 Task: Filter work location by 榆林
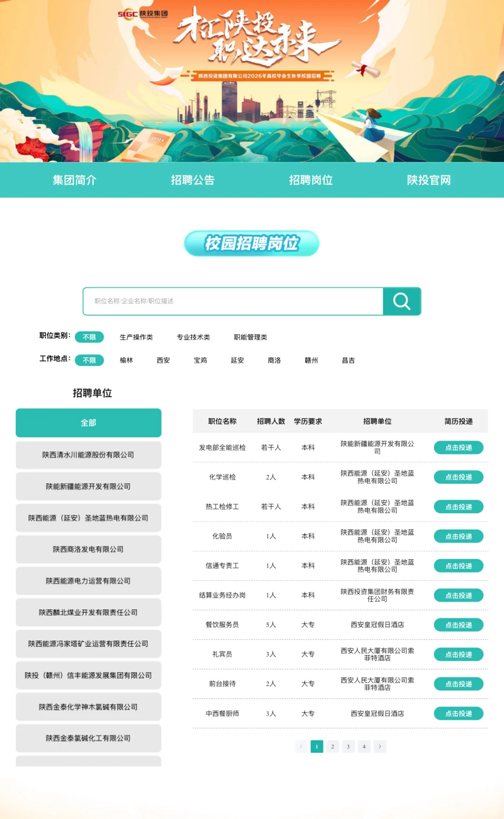click(126, 360)
